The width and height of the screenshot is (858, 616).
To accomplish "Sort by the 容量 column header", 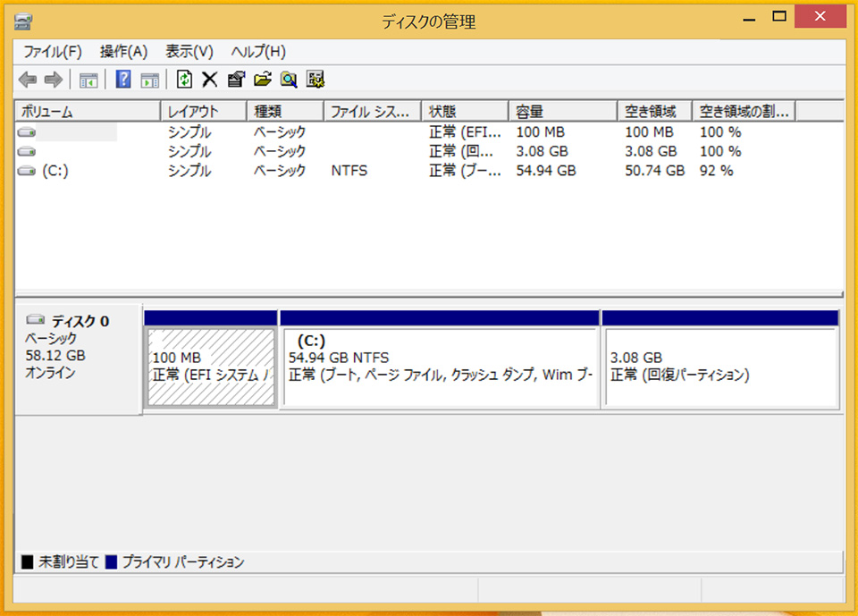I will [x=562, y=111].
